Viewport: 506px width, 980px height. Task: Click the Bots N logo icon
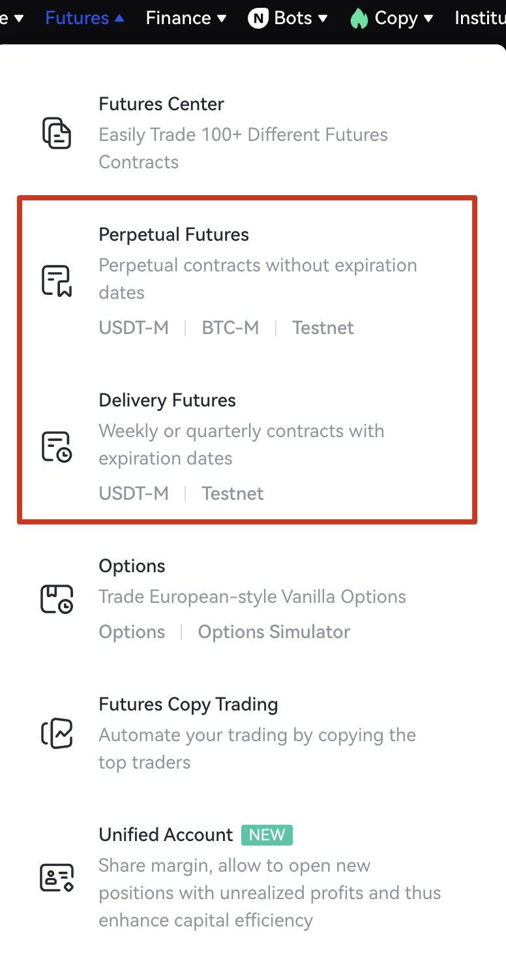click(x=258, y=18)
